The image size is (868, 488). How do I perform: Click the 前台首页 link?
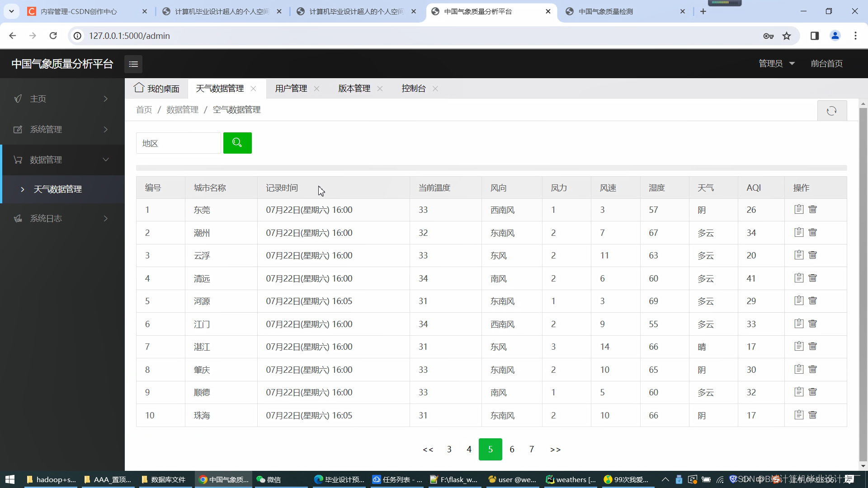pos(827,63)
